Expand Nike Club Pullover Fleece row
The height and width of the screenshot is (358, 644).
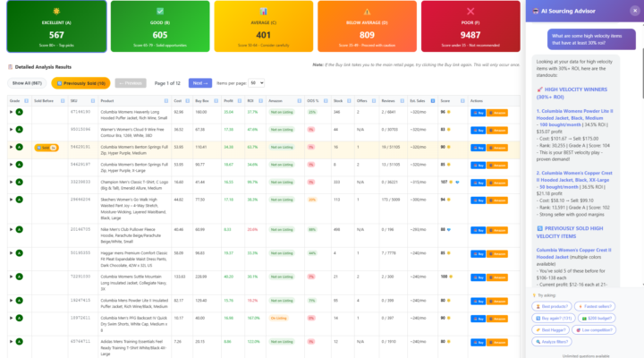point(11,230)
